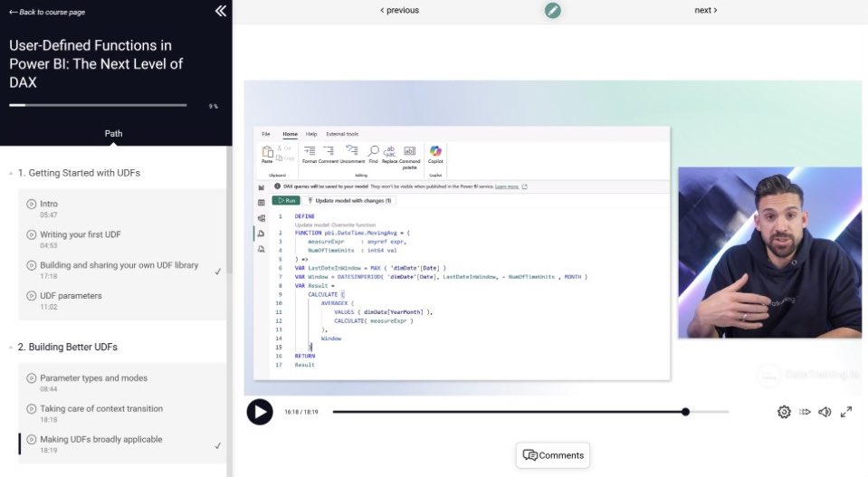Collapse section 2 Building Better UDFs

coord(11,348)
